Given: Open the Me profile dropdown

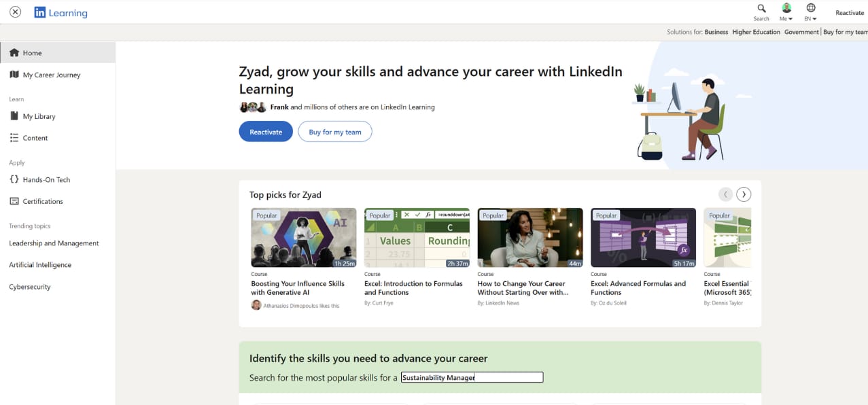Looking at the screenshot, I should click(x=786, y=12).
